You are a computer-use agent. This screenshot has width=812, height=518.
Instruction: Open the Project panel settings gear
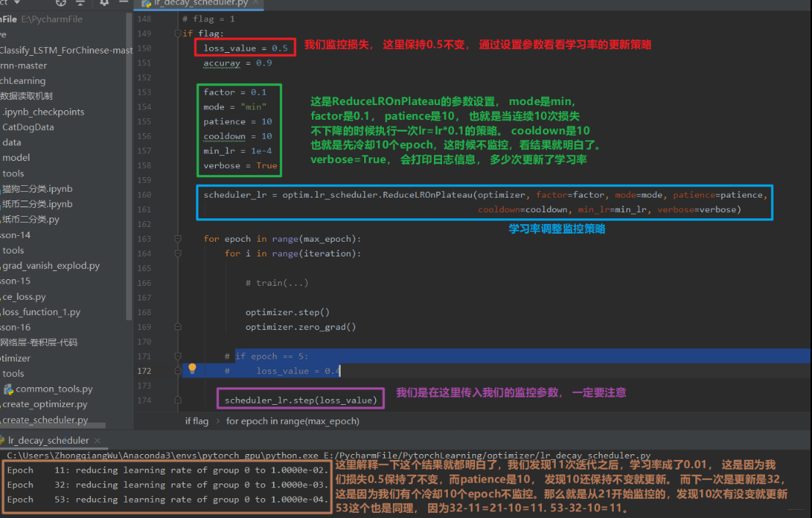(x=104, y=3)
